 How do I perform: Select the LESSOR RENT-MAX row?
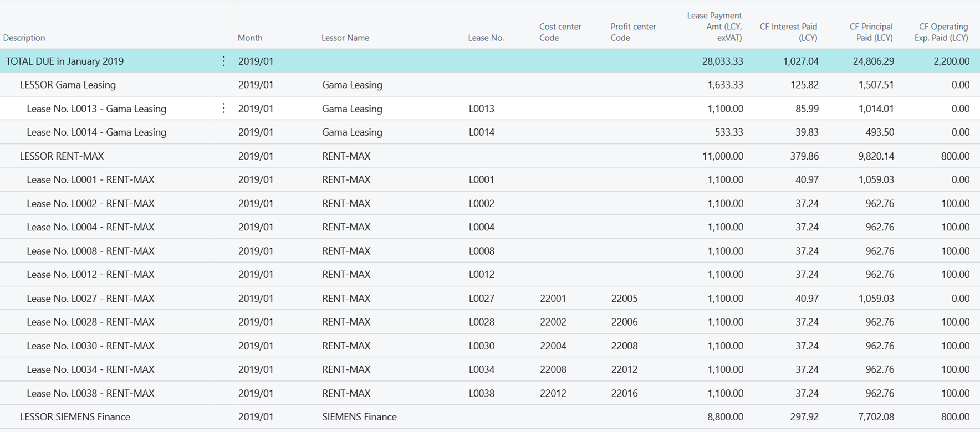(x=490, y=156)
